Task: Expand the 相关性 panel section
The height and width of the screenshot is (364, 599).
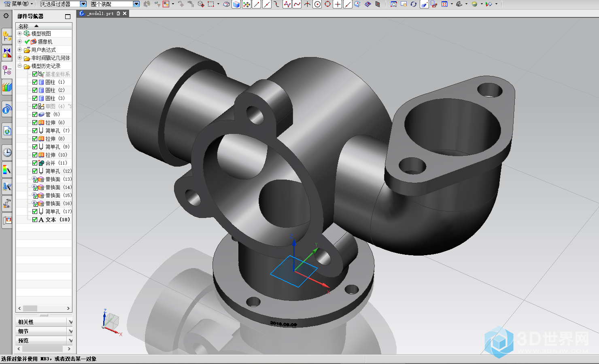Action: point(45,322)
